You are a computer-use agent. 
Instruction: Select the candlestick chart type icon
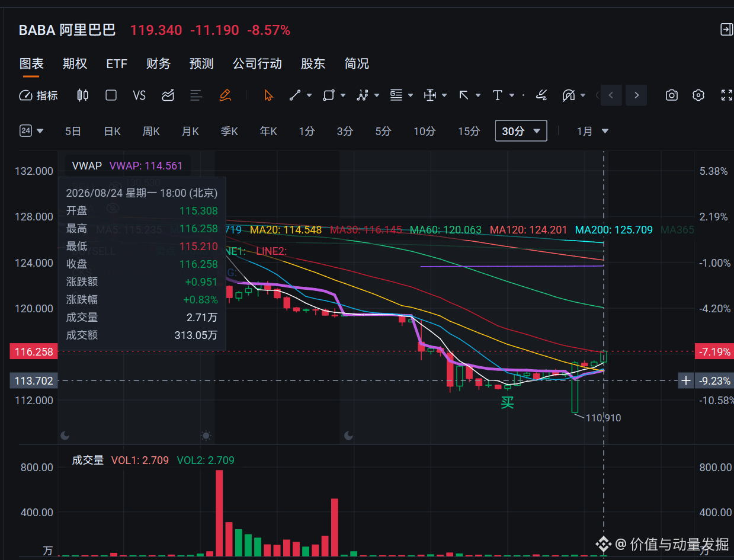83,95
